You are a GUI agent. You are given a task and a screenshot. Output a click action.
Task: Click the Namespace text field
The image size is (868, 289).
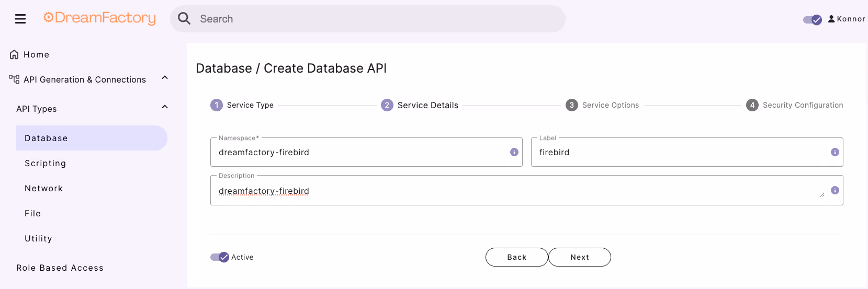(x=361, y=152)
